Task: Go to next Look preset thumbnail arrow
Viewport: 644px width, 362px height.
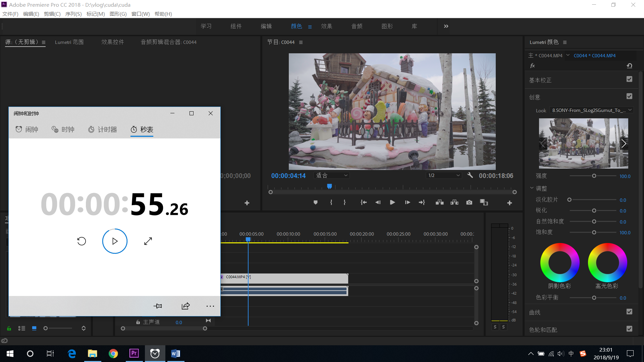Action: pos(624,143)
